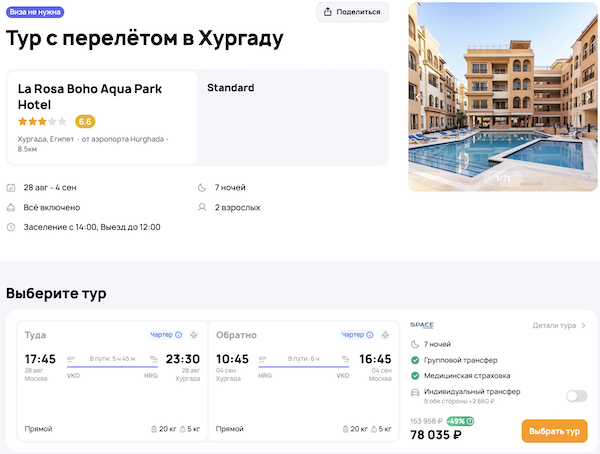Click the 6.6 hotel rating badge
600x454 pixels.
point(85,121)
